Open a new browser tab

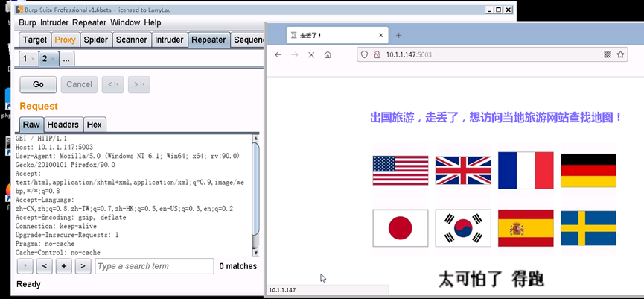(x=398, y=35)
